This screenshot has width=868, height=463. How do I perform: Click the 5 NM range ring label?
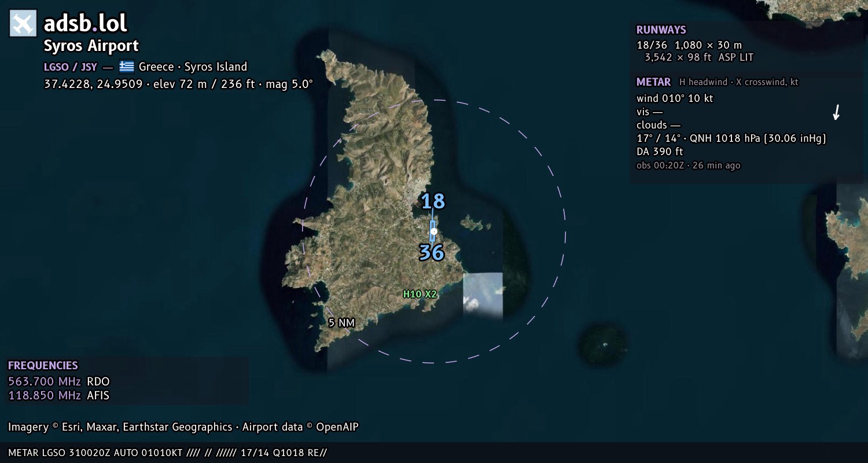pyautogui.click(x=341, y=322)
